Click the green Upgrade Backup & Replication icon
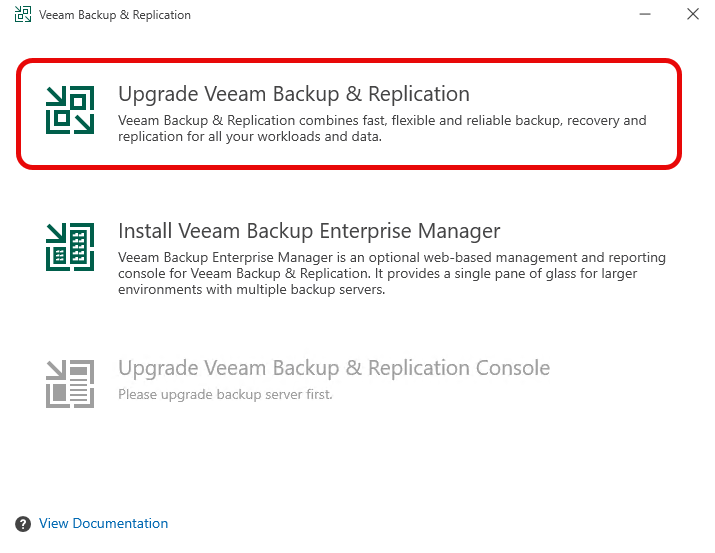715x553 pixels. (x=70, y=109)
